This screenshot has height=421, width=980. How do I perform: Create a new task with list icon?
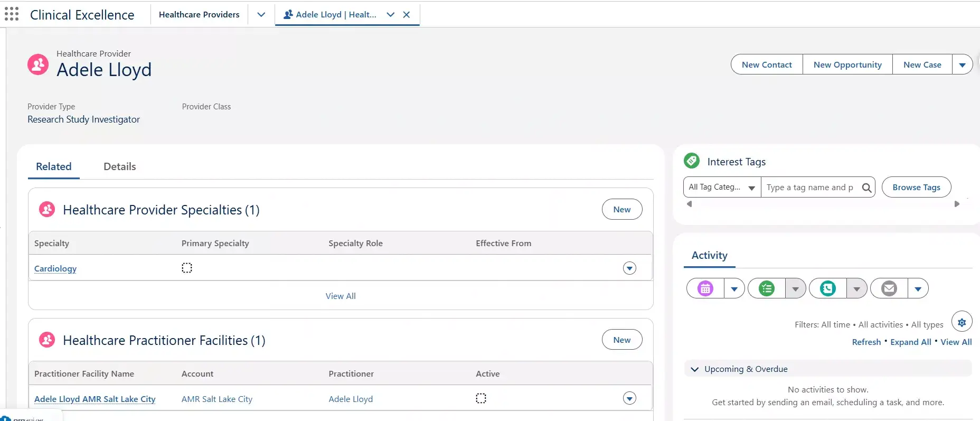coord(767,288)
